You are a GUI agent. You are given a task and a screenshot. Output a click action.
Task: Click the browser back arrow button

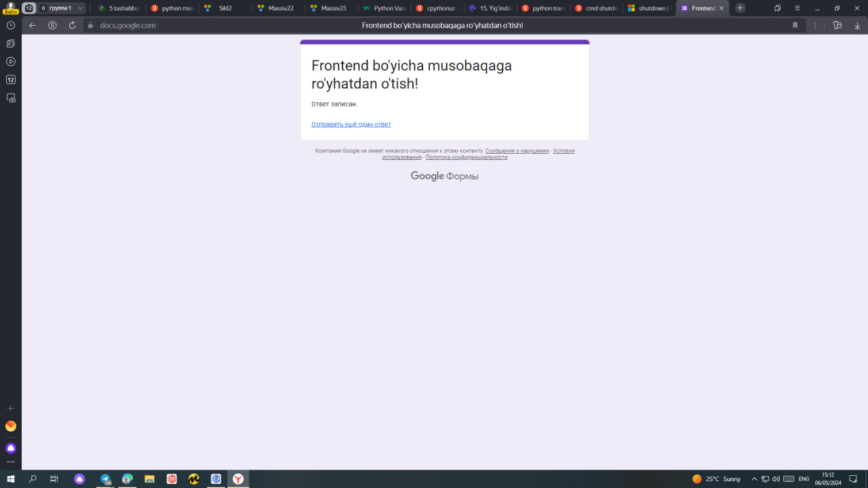tap(33, 25)
